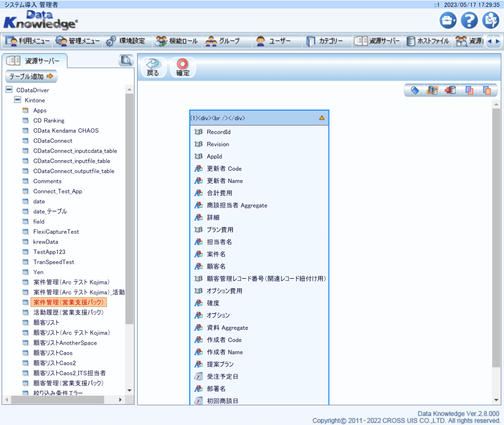The width and height of the screenshot is (504, 425).
Task: Open the 資源サーバー menu item
Action: [x=377, y=41]
